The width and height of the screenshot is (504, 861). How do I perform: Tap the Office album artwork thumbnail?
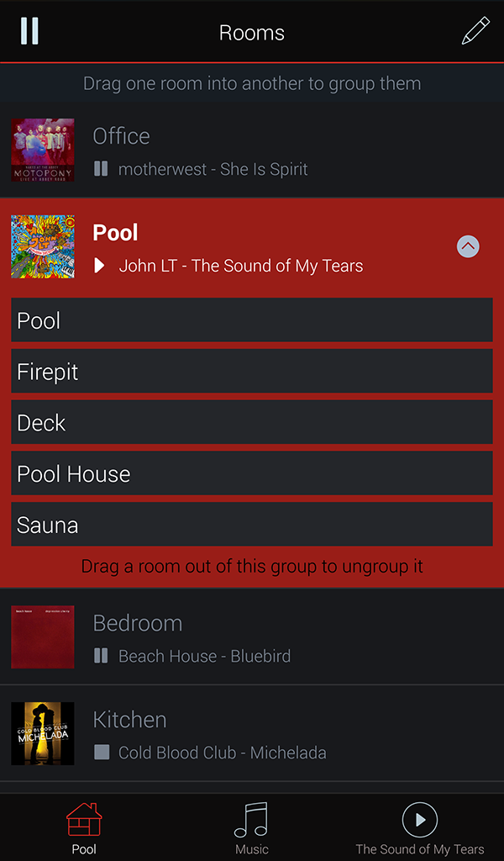[43, 150]
